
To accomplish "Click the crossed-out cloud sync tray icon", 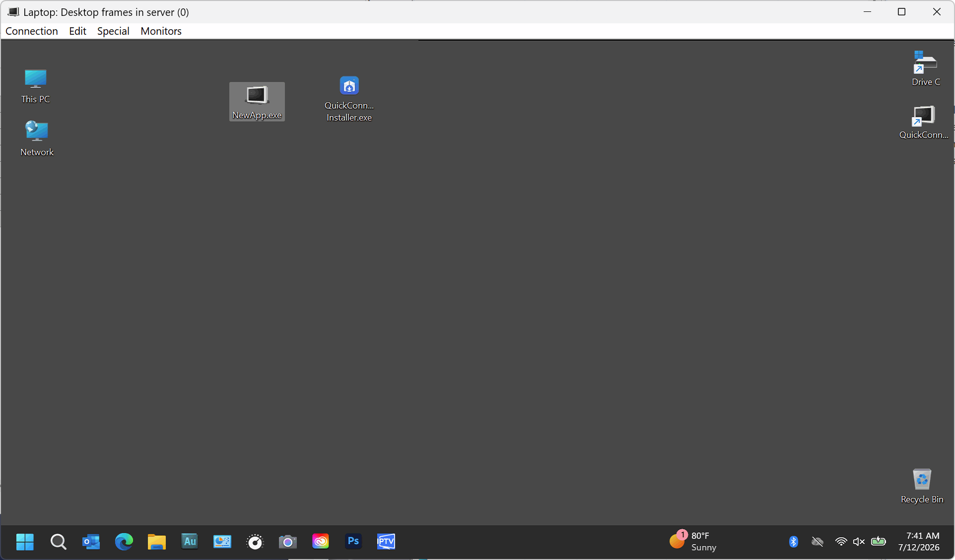I will coord(817,542).
